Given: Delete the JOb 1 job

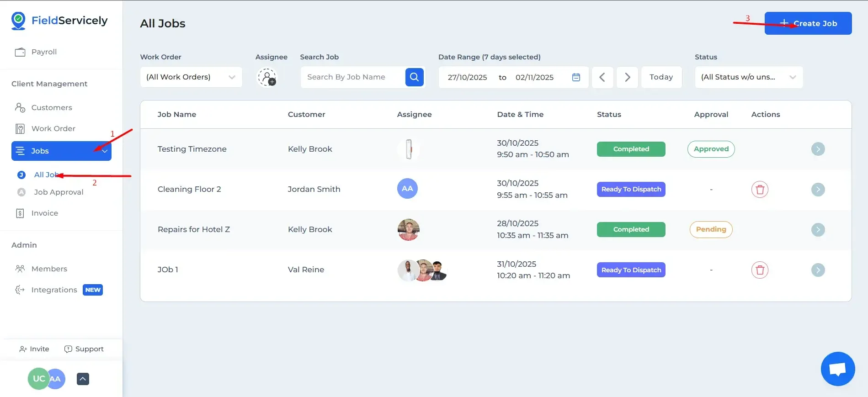Looking at the screenshot, I should [x=760, y=270].
